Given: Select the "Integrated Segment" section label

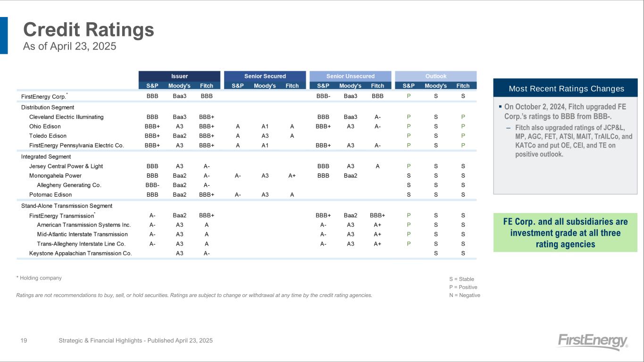Looking at the screenshot, I should (46, 156).
